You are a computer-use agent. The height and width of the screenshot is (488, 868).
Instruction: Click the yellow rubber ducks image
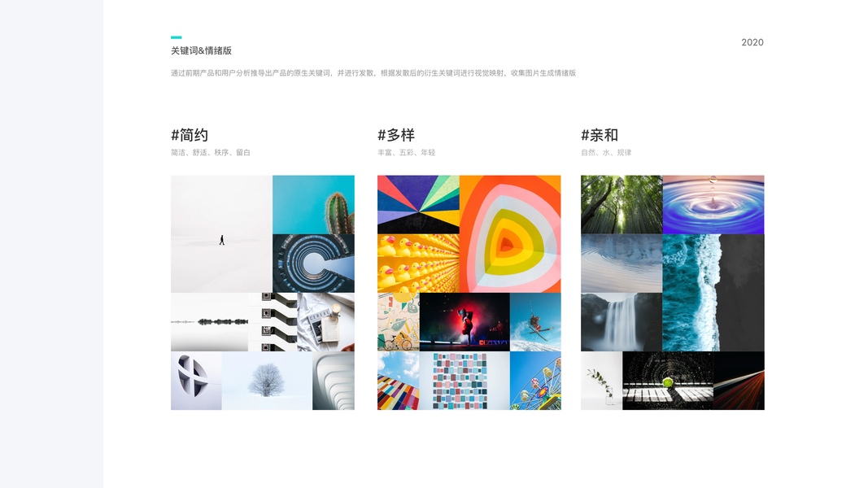[418, 264]
